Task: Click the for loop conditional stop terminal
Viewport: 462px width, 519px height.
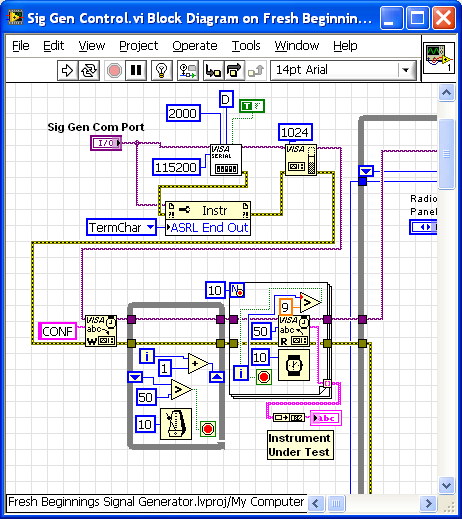Action: tap(264, 377)
